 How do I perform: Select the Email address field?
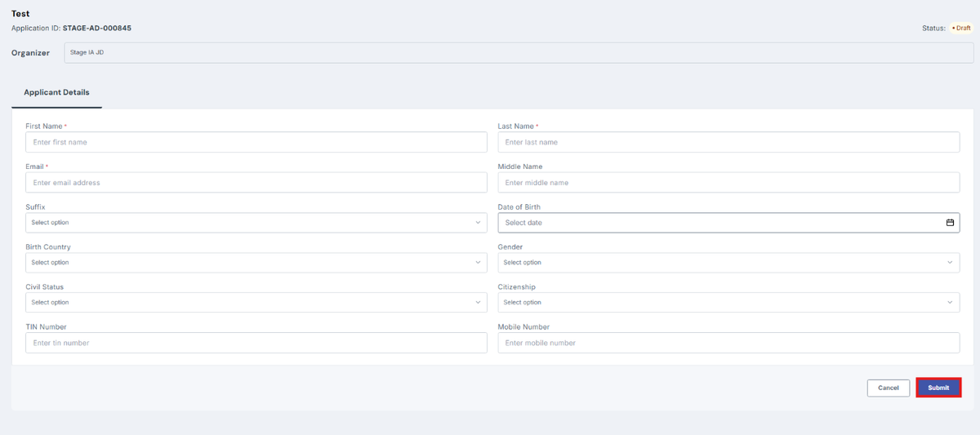[256, 183]
